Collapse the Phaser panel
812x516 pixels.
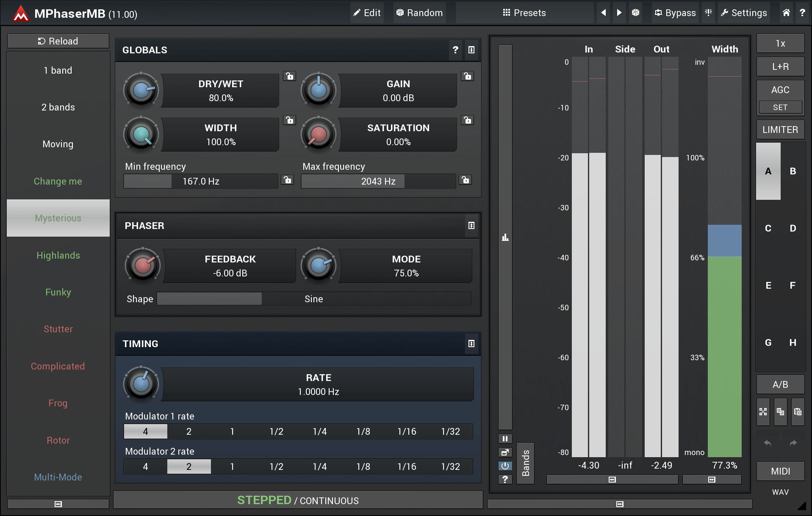click(471, 226)
